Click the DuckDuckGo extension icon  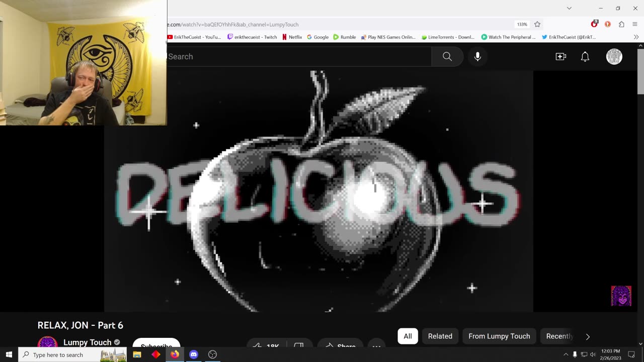tap(608, 24)
